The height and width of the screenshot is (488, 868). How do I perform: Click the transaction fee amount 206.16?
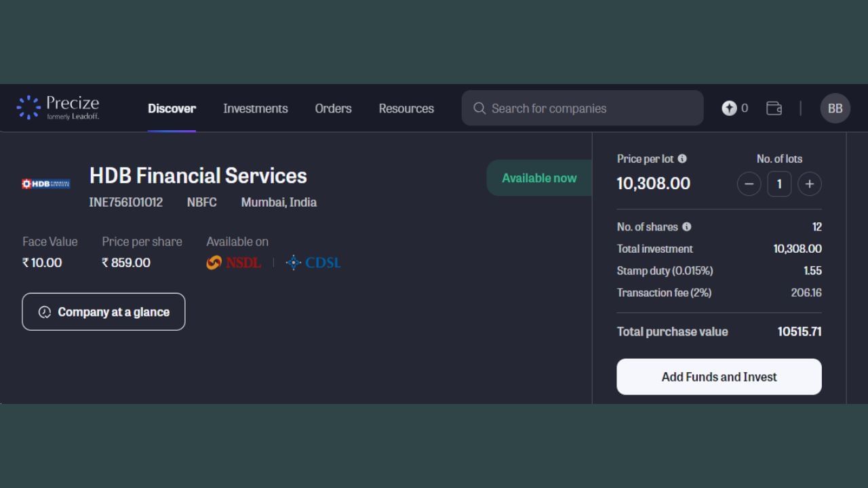coord(806,293)
